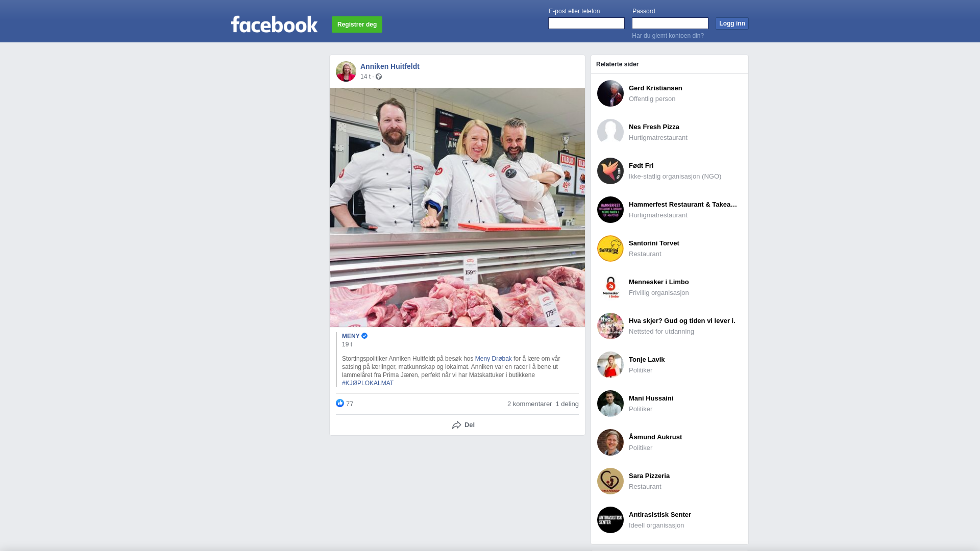Click the Født Fri page logo
980x551 pixels.
click(610, 171)
